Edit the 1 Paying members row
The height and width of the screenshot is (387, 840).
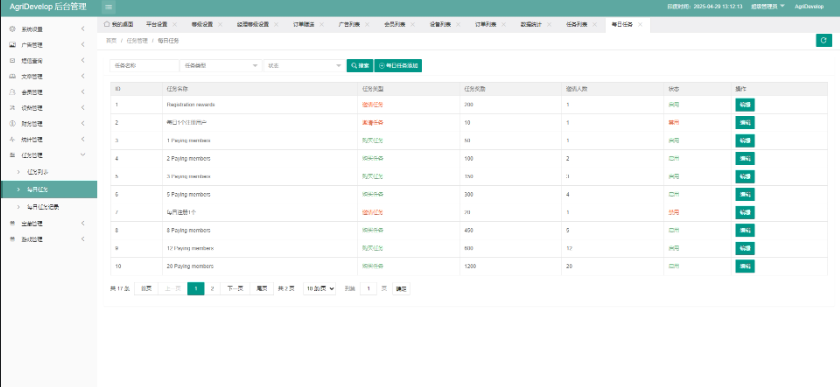click(745, 140)
